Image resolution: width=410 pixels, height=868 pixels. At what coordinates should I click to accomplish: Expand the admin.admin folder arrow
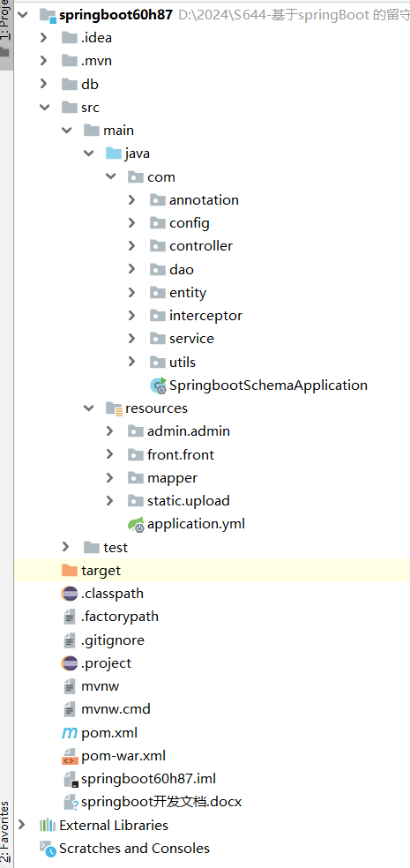coord(109,430)
